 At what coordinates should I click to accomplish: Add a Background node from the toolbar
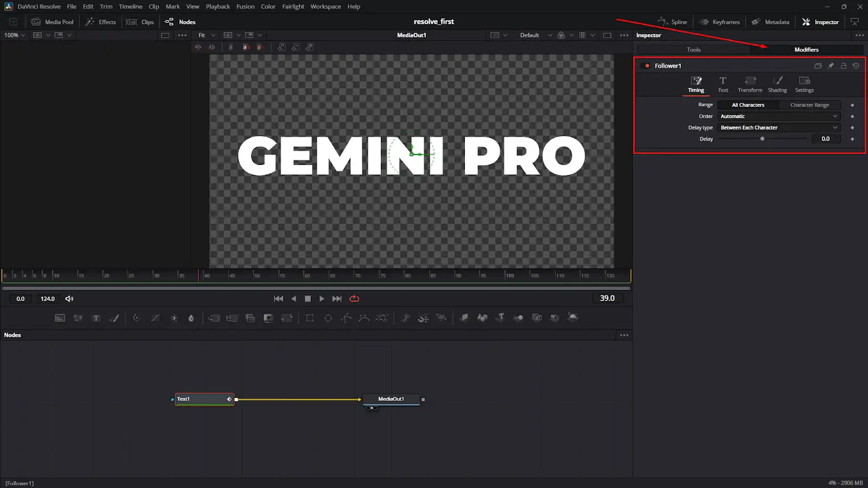tap(60, 318)
